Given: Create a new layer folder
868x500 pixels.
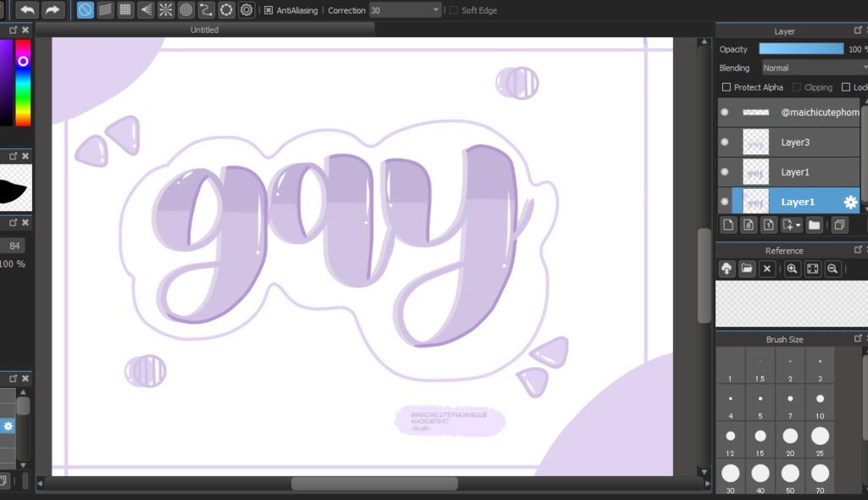Looking at the screenshot, I should click(814, 225).
